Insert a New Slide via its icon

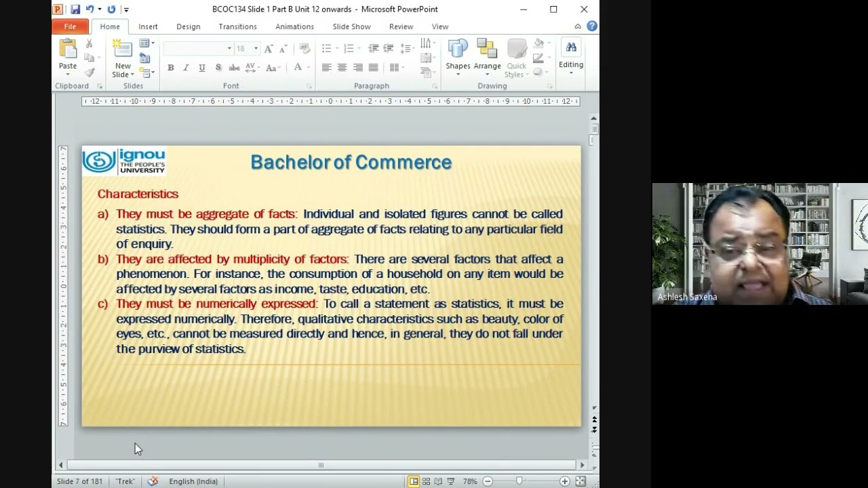coord(123,49)
